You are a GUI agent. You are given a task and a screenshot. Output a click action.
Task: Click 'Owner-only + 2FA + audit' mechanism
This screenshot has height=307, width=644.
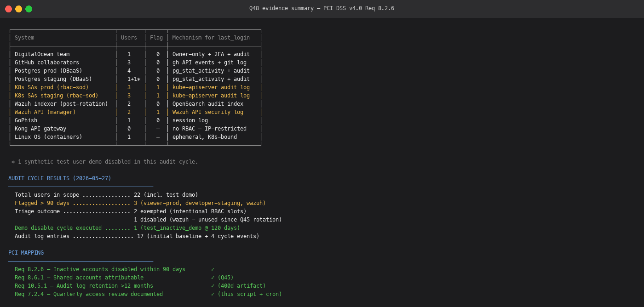tap(211, 54)
